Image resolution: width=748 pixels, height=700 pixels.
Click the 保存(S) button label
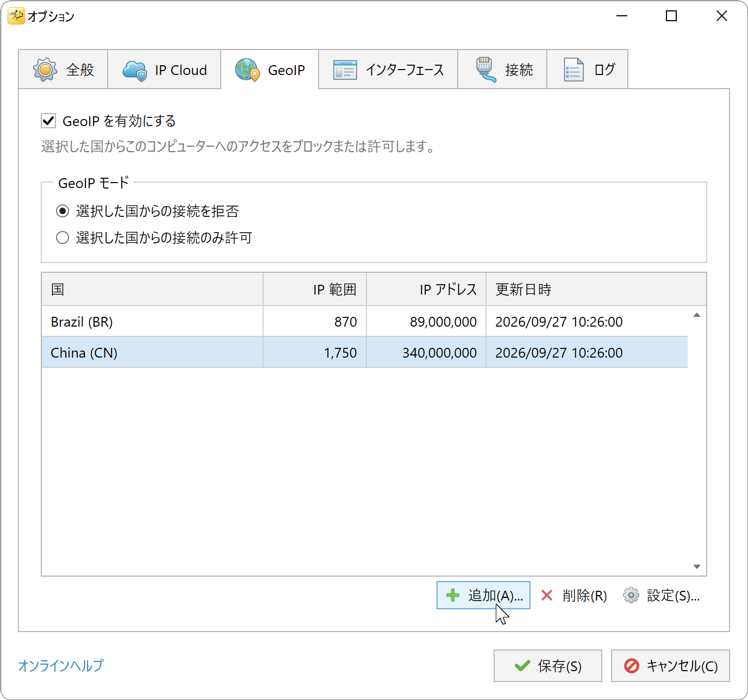click(560, 666)
